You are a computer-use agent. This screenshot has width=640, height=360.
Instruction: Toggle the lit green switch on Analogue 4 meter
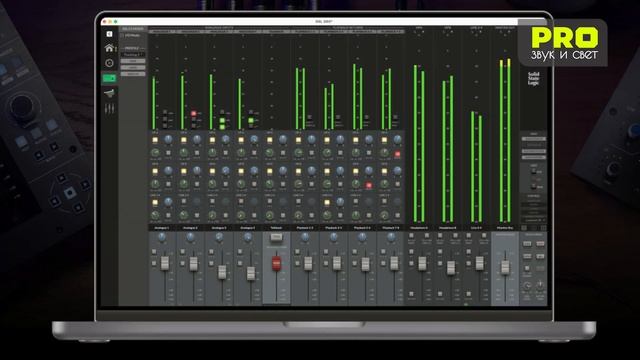tap(251, 120)
